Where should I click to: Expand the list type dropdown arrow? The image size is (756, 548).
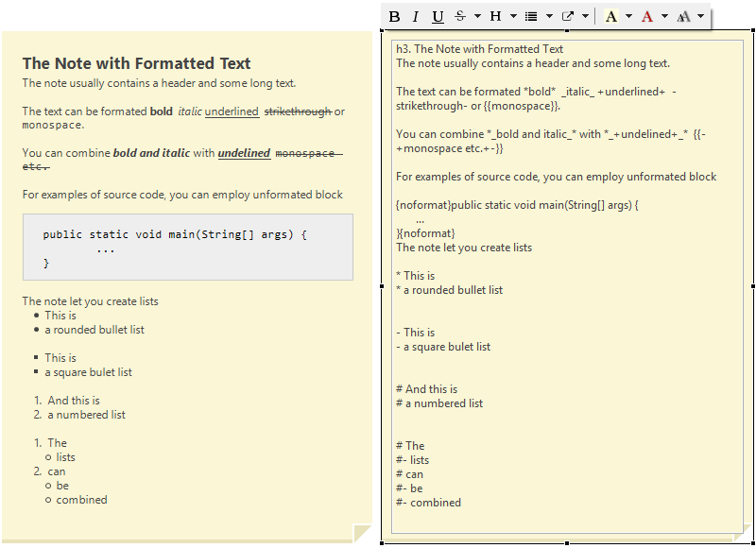click(549, 16)
